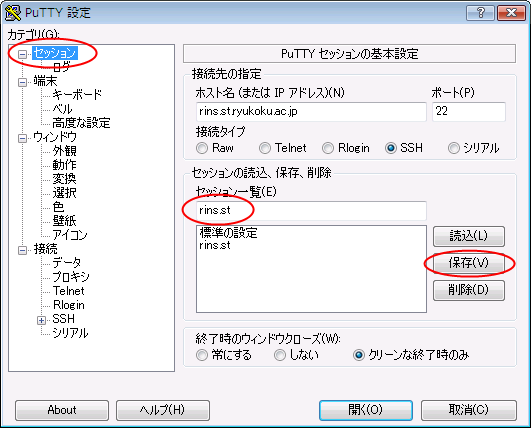This screenshot has width=531, height=428.
Task: Choose the Raw connection type
Action: pos(202,148)
